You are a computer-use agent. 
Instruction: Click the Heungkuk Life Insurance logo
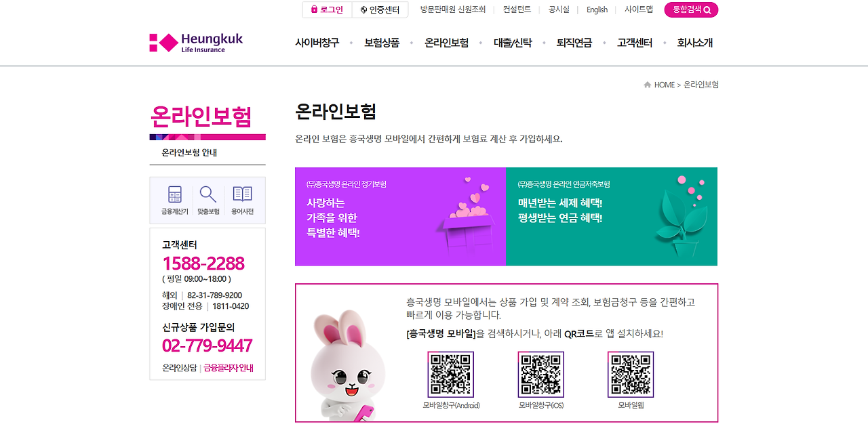pyautogui.click(x=196, y=43)
